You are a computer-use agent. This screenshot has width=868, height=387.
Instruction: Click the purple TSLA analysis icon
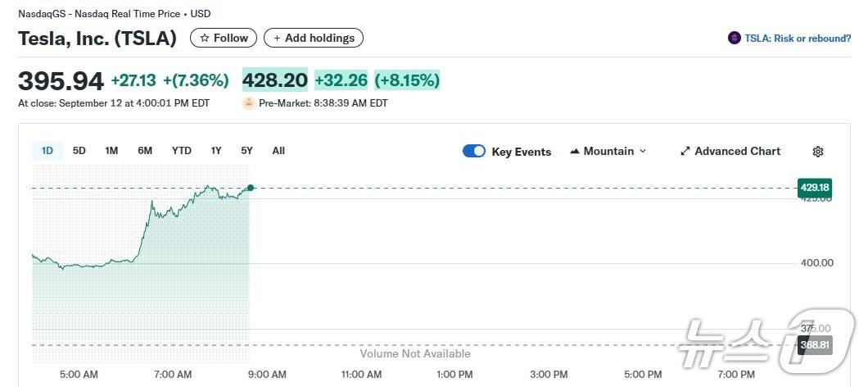coord(734,39)
